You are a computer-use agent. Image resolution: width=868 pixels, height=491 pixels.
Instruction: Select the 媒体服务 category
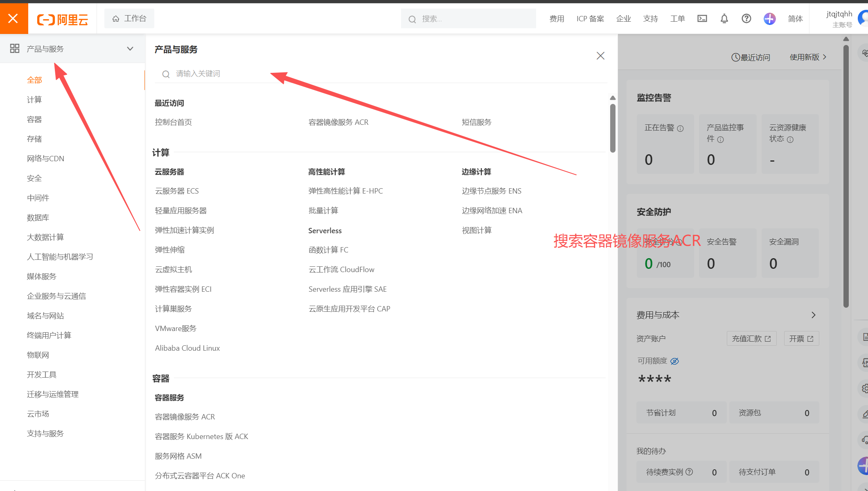click(42, 277)
